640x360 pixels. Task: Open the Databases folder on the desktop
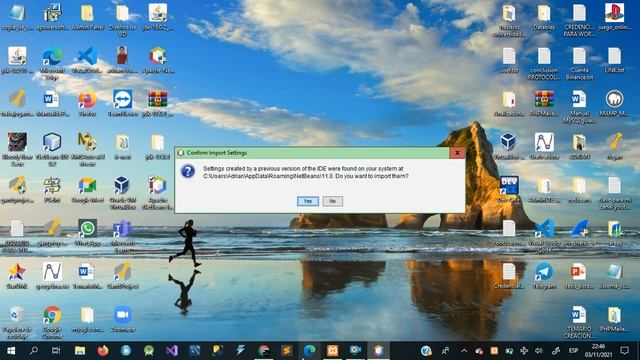[544, 17]
